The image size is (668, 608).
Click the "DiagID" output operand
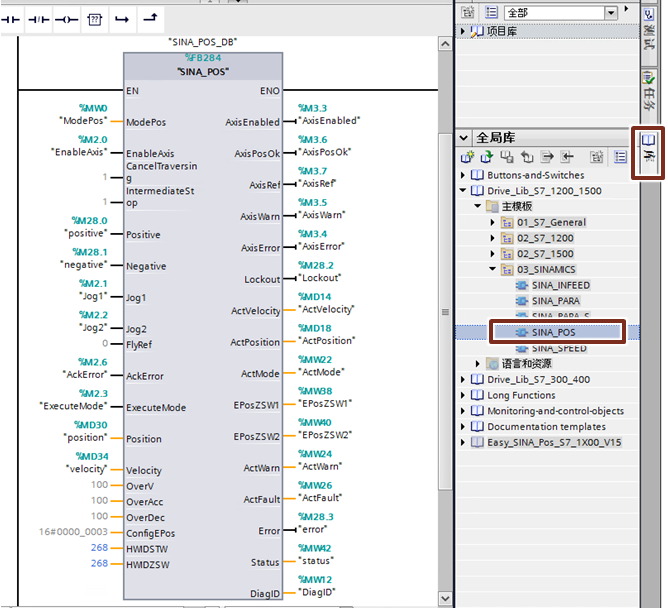click(317, 592)
